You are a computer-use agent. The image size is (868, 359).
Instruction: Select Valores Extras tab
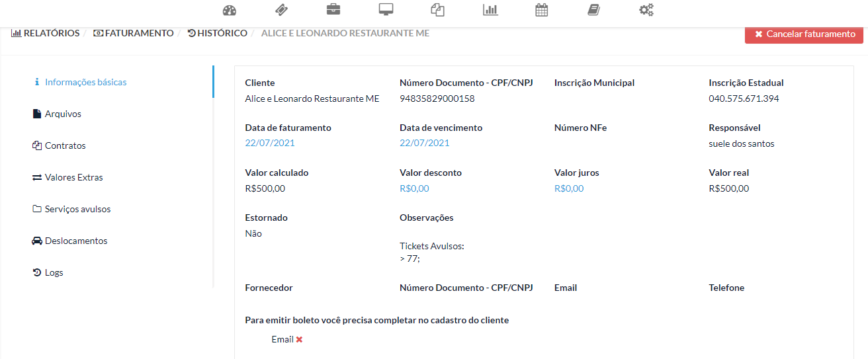pos(74,177)
